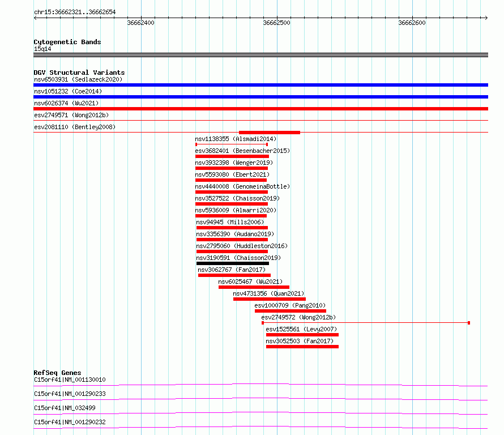
Task: Click nsv5936009 (Almarri2020) label
Action: pos(236,210)
